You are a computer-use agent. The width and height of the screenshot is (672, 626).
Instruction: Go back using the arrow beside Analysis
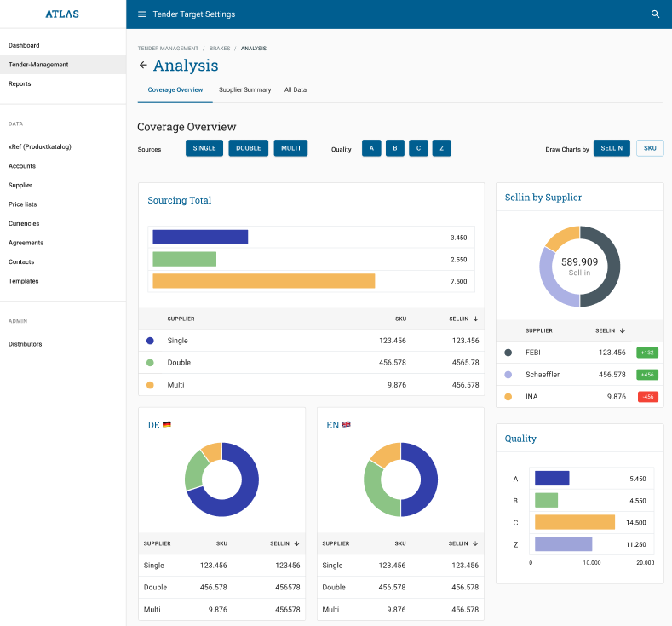(143, 65)
